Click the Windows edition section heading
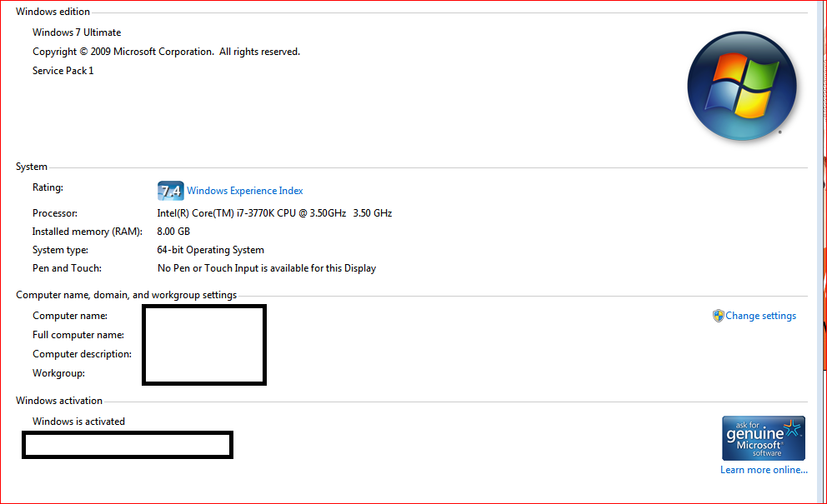 tap(53, 12)
